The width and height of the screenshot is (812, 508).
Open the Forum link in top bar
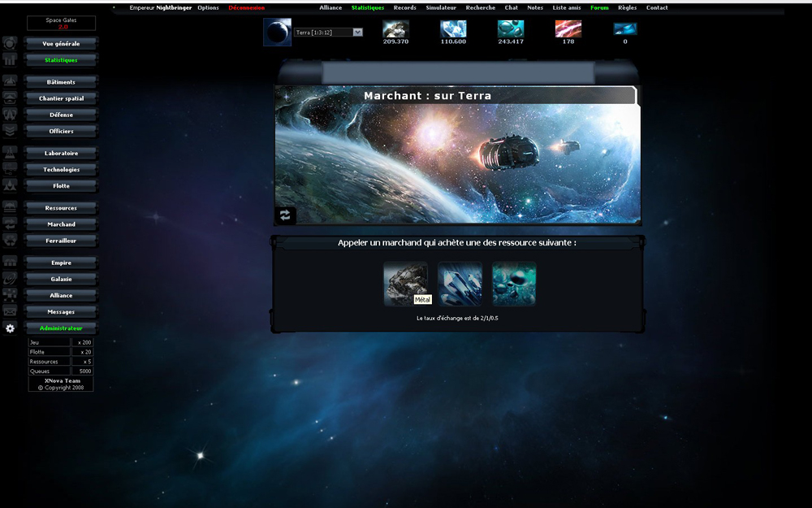pyautogui.click(x=599, y=7)
